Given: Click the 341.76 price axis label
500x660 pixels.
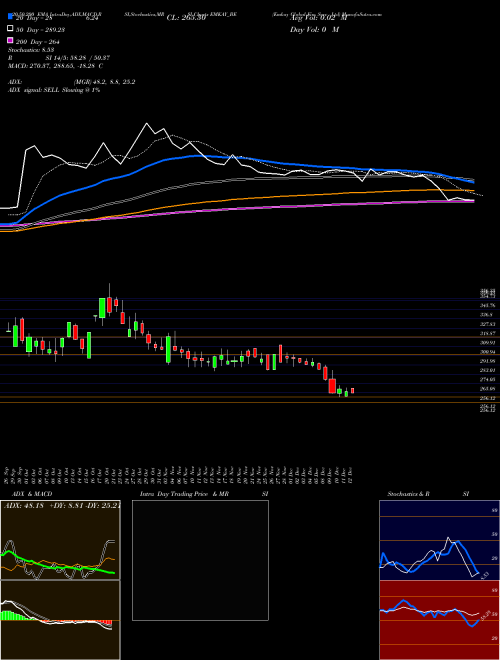Looking at the screenshot, I should tap(487, 305).
